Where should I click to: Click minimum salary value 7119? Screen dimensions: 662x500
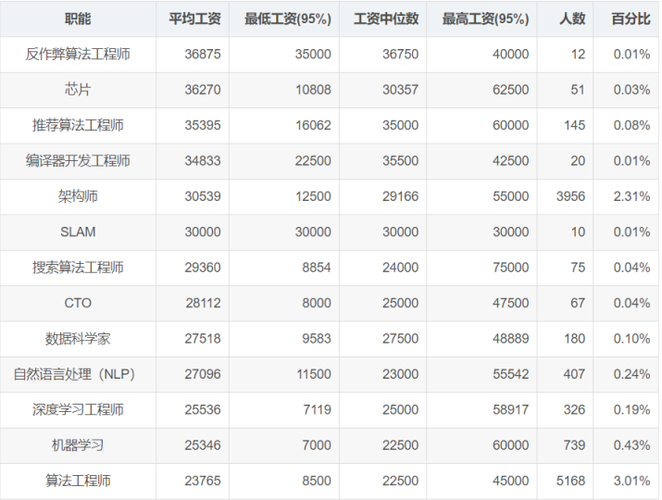coord(317,410)
